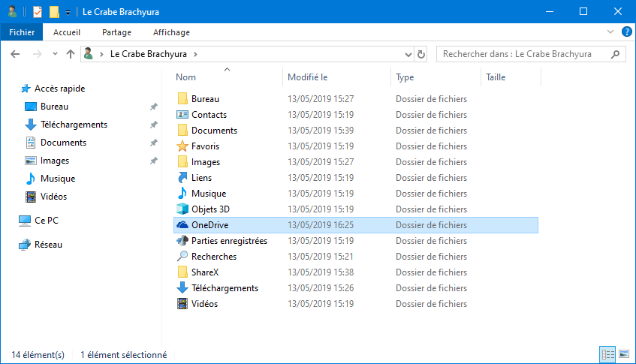The width and height of the screenshot is (636, 364).
Task: Go forward with the right arrow
Action: (37, 54)
